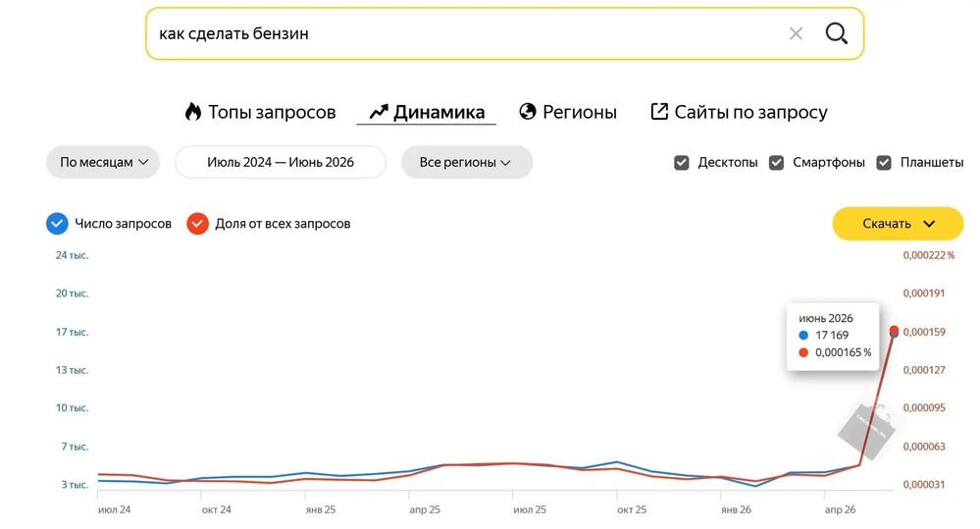
Task: Click the globe icon next to Регионы
Action: 528,112
